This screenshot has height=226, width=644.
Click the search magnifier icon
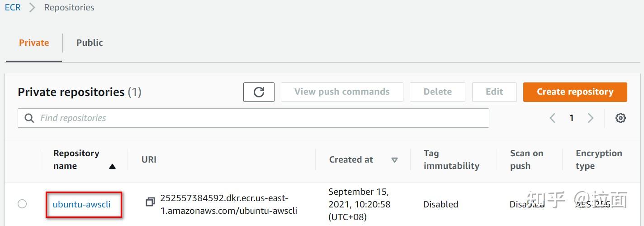[x=29, y=118]
